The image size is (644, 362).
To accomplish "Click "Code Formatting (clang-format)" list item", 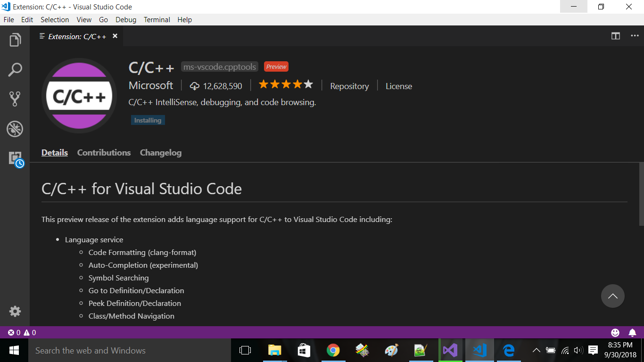I will click(142, 253).
